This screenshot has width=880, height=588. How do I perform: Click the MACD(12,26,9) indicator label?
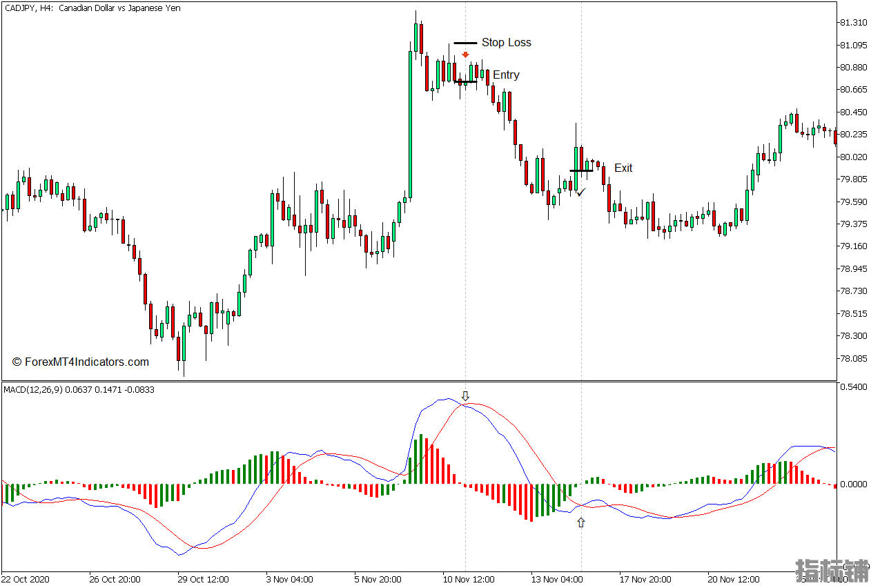point(79,390)
